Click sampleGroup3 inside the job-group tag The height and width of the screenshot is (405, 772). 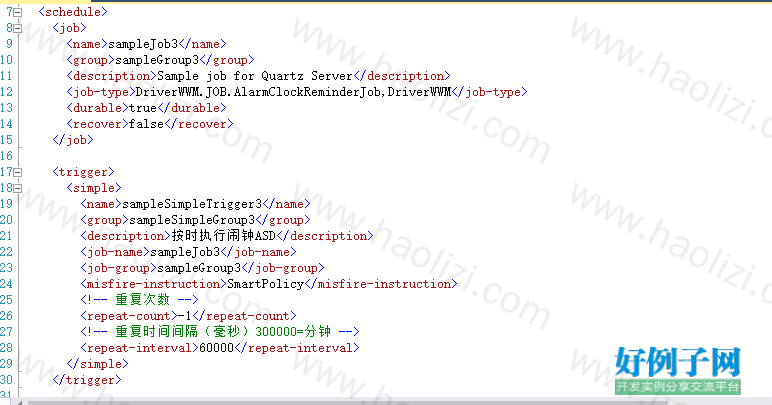(x=199, y=268)
